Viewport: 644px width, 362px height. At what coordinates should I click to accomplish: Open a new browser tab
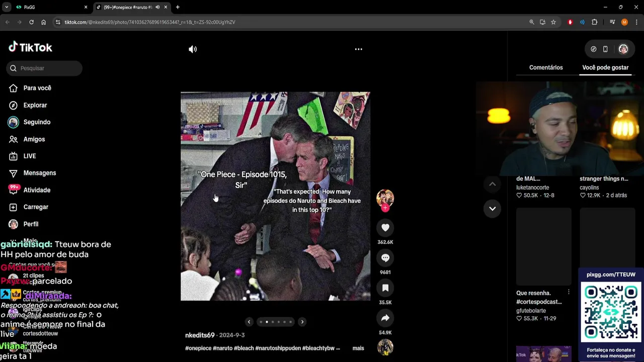(178, 8)
